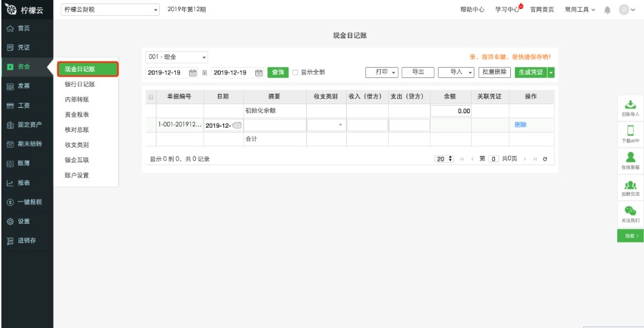
Task: Click the notification bell icon
Action: 607,10
